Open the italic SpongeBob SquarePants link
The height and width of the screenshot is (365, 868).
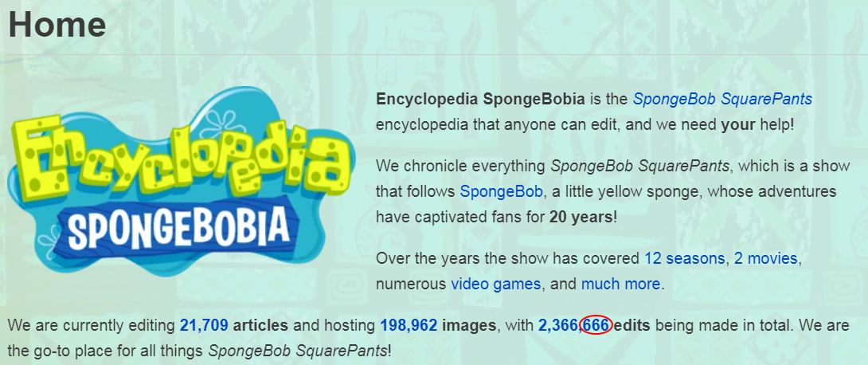722,100
